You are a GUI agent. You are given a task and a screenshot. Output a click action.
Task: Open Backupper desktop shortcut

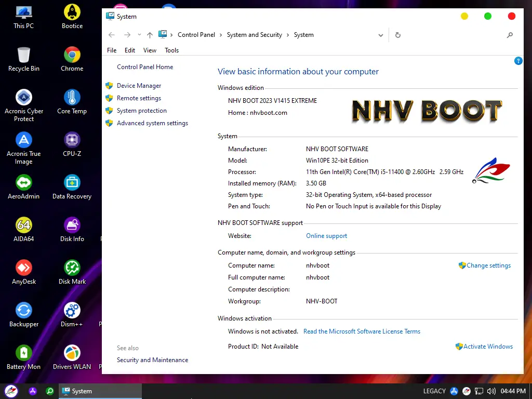[24, 315]
